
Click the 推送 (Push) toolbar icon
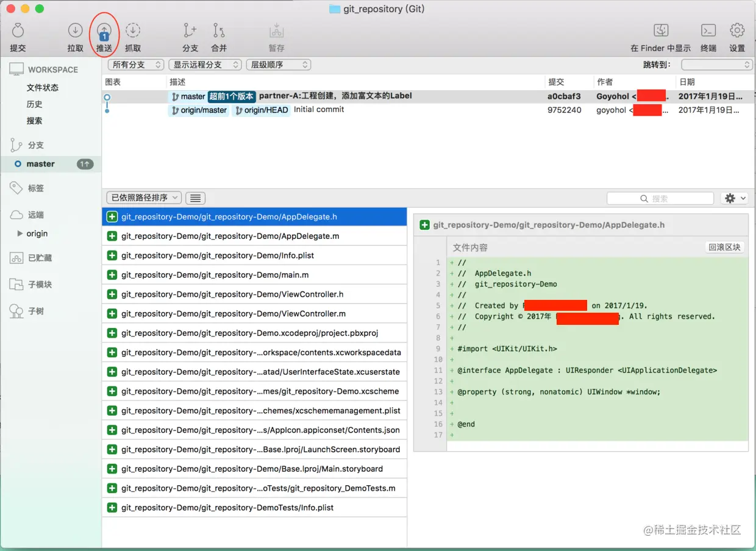pos(104,30)
